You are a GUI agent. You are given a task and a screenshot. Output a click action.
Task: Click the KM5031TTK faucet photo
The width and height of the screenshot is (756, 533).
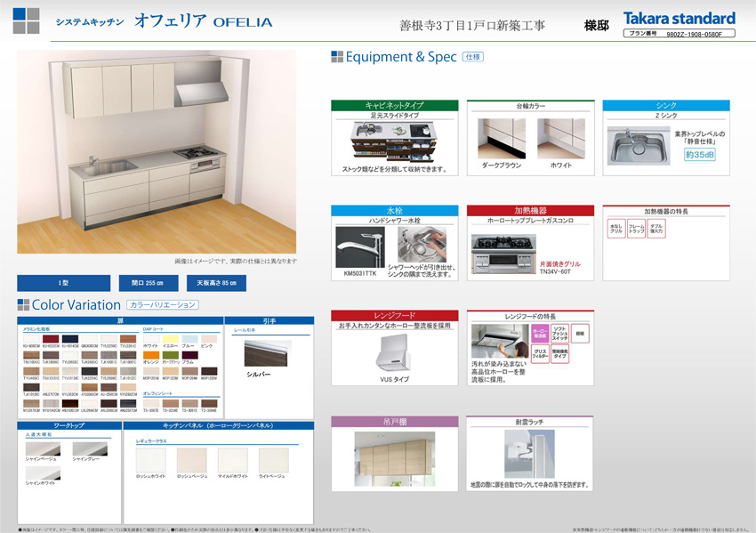359,247
